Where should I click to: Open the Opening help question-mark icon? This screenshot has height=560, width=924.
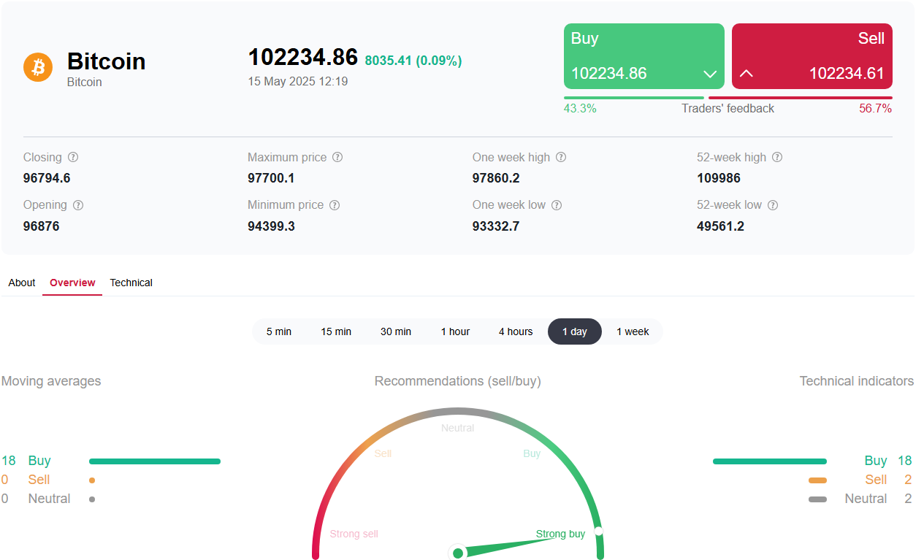tap(78, 205)
